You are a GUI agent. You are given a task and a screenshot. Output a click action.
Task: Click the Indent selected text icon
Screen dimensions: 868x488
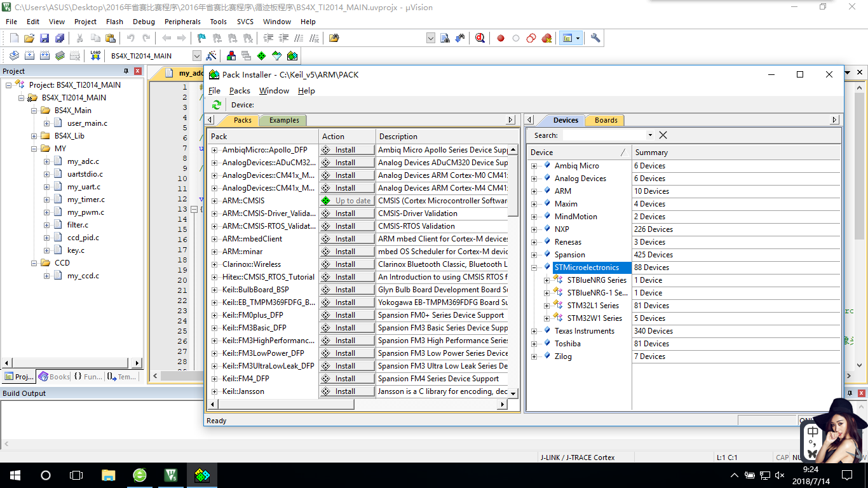click(x=269, y=38)
